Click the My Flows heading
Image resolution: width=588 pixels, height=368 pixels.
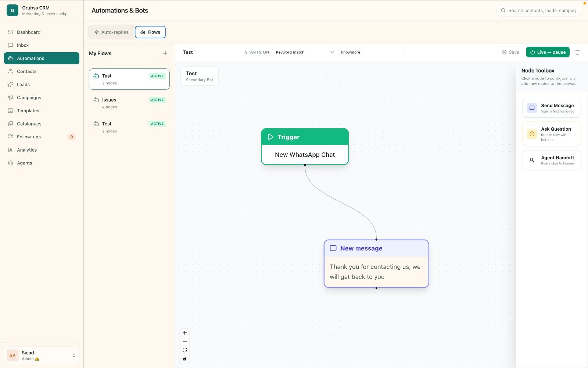100,53
